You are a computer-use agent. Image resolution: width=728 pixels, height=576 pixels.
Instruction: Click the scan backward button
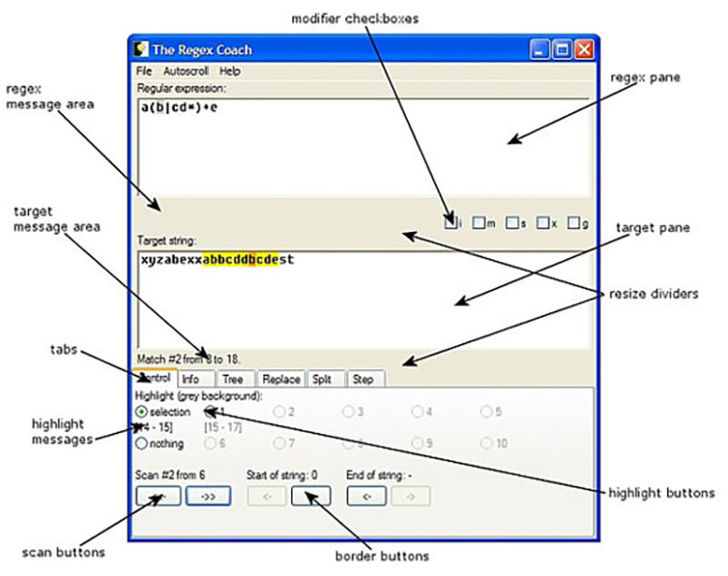[158, 496]
